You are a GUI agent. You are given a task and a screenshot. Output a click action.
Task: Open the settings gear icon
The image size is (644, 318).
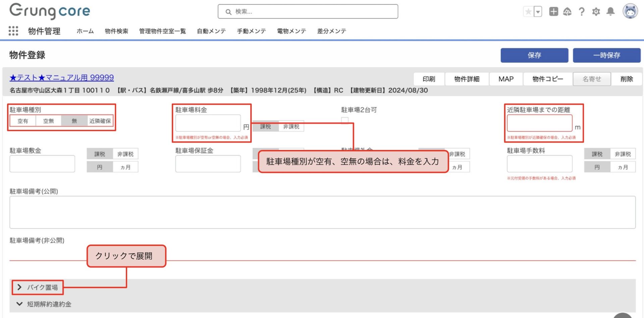pyautogui.click(x=596, y=12)
